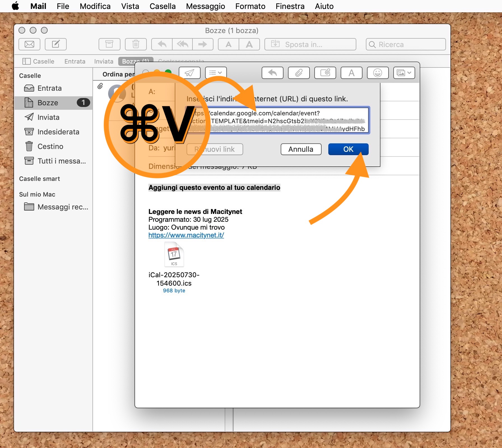Image resolution: width=502 pixels, height=448 pixels.
Task: Click the Get Mail envelope icon
Action: (x=29, y=44)
